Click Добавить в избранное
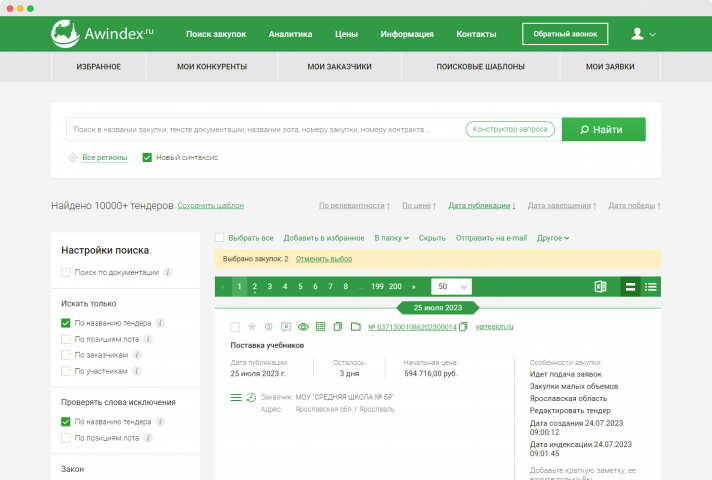The image size is (712, 480). 324,238
